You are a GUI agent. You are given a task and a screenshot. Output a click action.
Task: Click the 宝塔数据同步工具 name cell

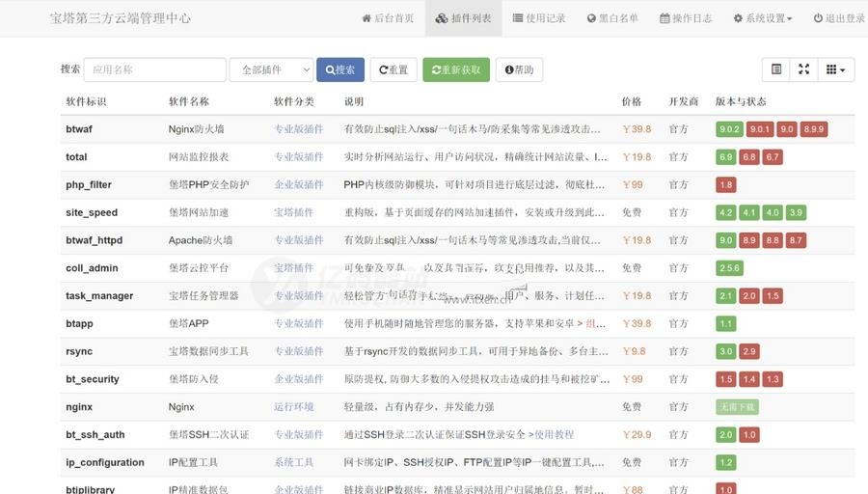(x=208, y=351)
